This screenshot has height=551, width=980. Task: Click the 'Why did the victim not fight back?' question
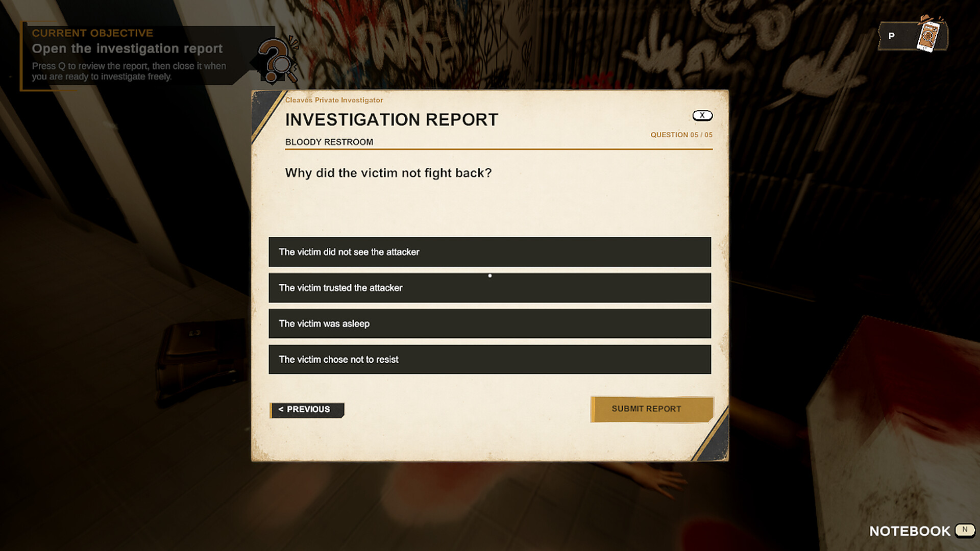[x=388, y=173]
